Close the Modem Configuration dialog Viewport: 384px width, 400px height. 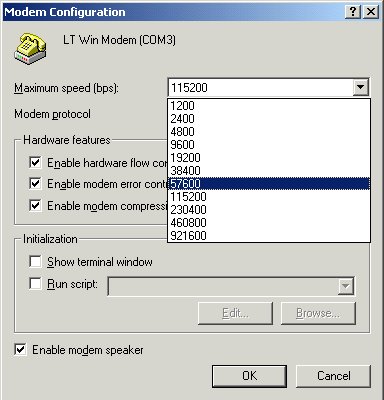[371, 12]
